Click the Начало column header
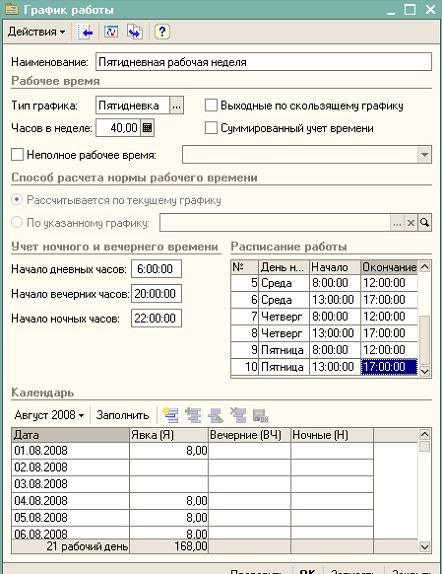Image resolution: width=442 pixels, height=574 pixels. 335,267
